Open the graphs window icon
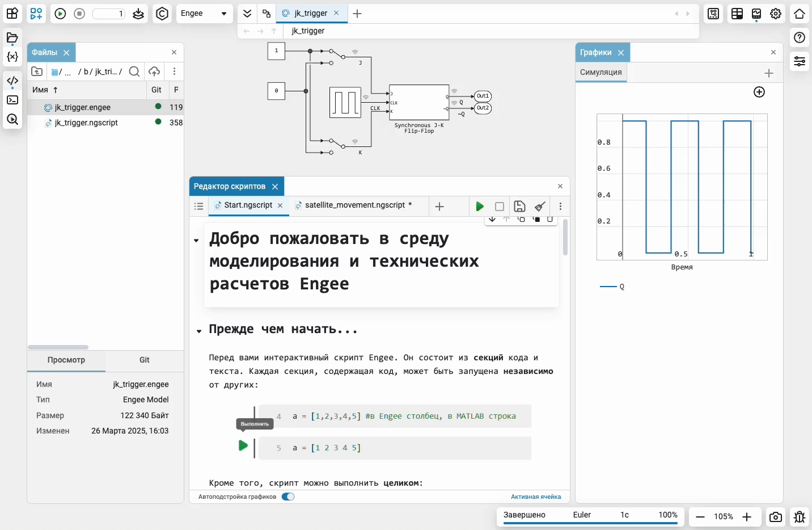The image size is (812, 530). [756, 14]
